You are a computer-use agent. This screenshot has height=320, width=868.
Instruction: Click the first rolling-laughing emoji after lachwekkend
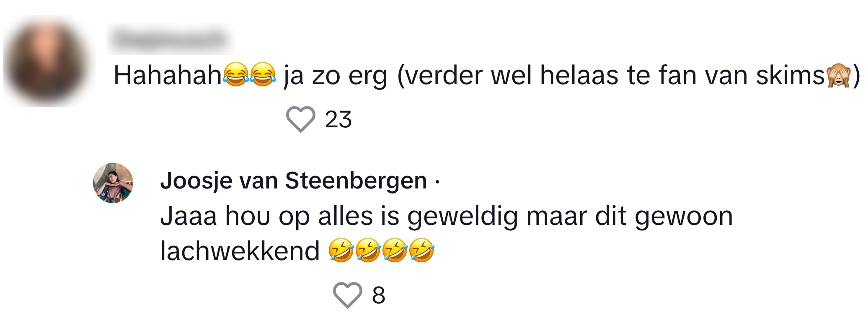coord(341,250)
